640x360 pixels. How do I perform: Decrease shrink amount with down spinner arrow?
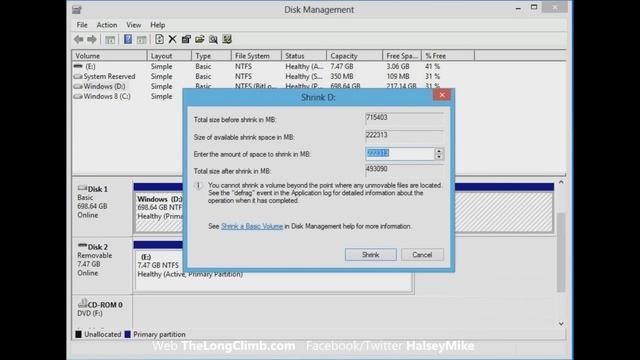(x=439, y=157)
